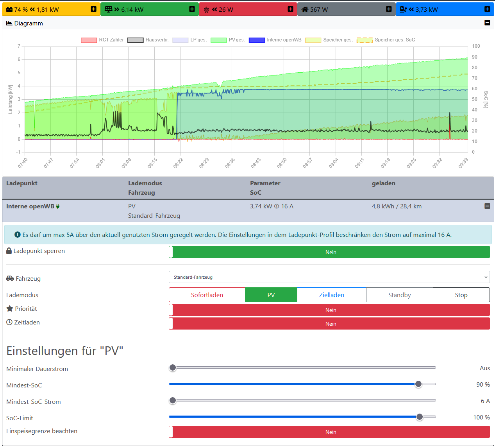Click the chart icon next to Diagramm
The width and height of the screenshot is (495, 448).
pos(9,23)
